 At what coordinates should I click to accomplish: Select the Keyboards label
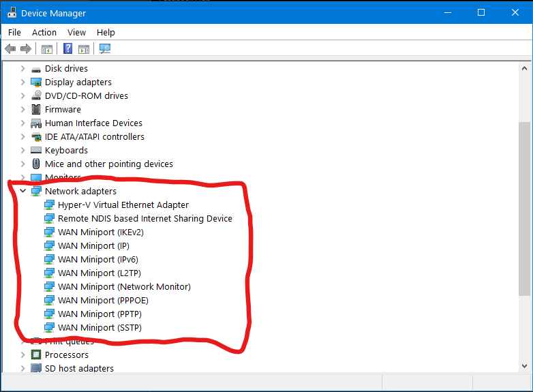pos(66,150)
